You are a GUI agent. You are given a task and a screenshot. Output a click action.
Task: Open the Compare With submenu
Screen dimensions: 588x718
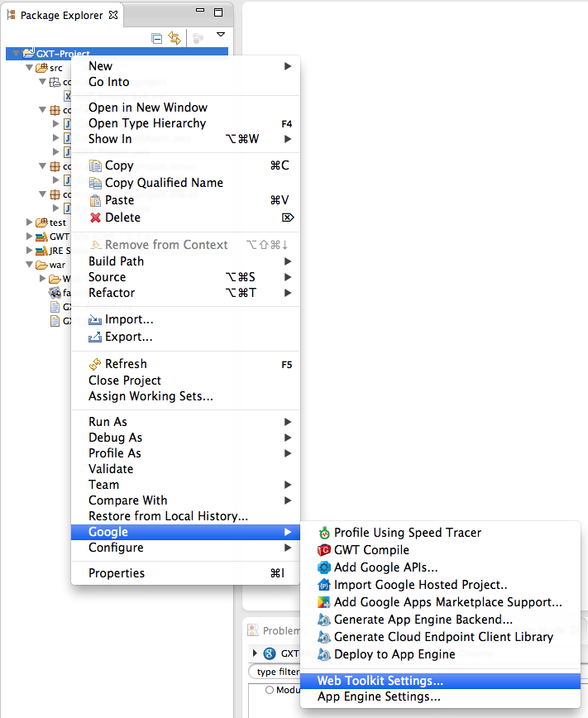click(185, 500)
